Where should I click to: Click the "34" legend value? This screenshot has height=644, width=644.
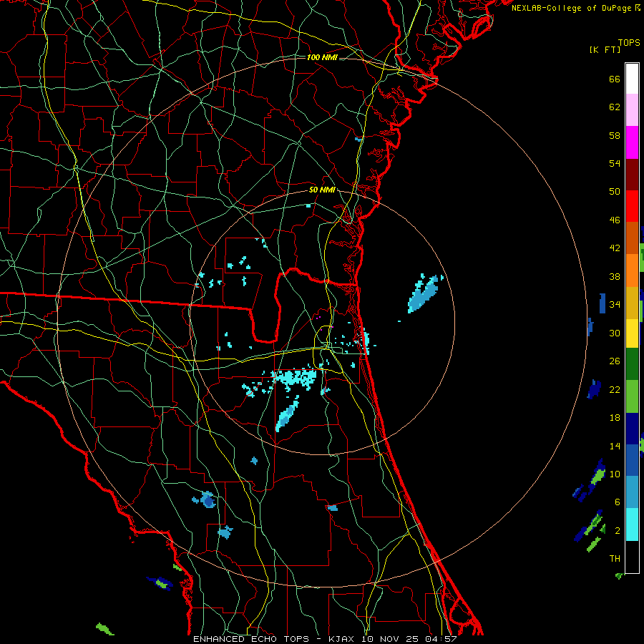point(615,305)
